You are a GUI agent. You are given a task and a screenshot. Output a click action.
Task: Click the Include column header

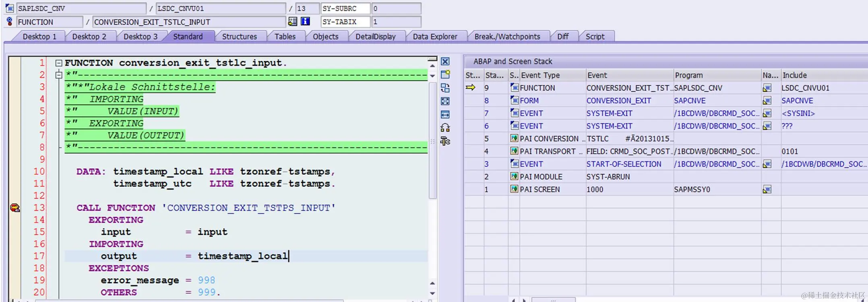[x=824, y=75]
